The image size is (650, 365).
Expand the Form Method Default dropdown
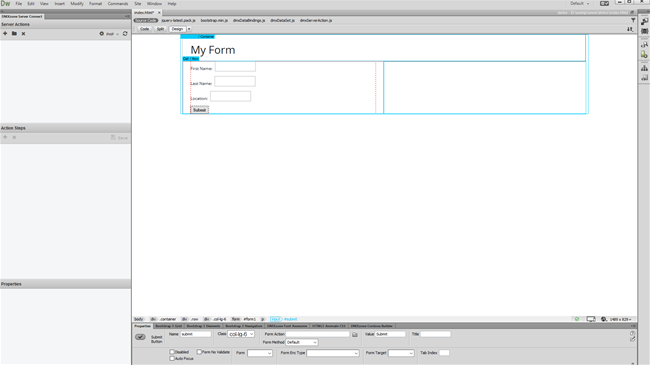(302, 342)
